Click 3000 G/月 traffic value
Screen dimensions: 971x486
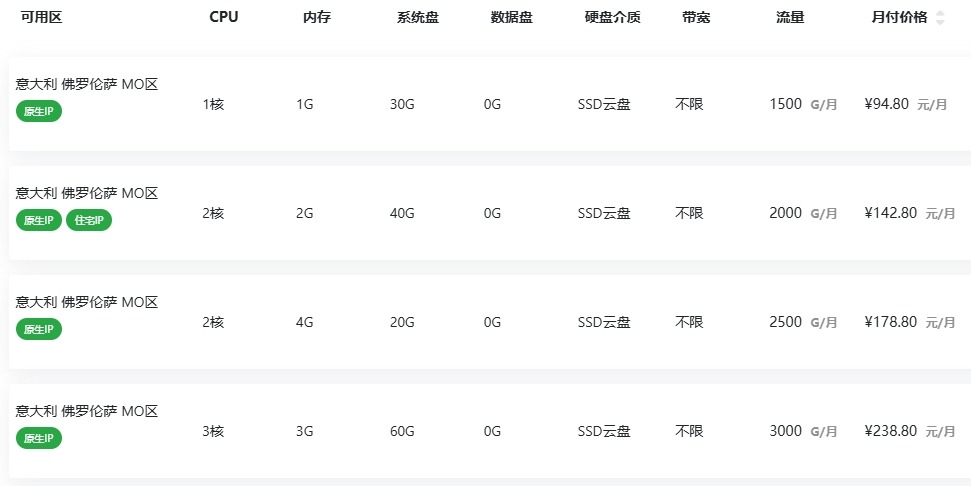pos(803,431)
